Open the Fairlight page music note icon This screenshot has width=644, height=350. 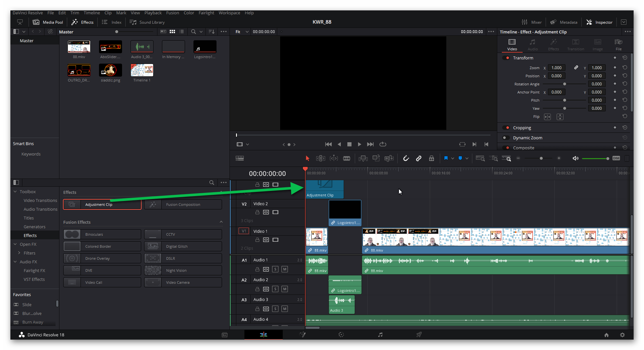point(380,335)
